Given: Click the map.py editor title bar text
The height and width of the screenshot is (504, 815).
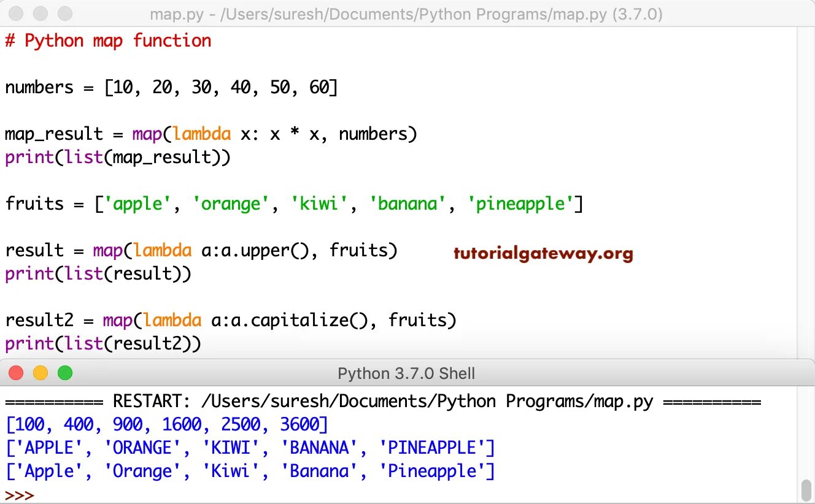Looking at the screenshot, I should [x=406, y=14].
